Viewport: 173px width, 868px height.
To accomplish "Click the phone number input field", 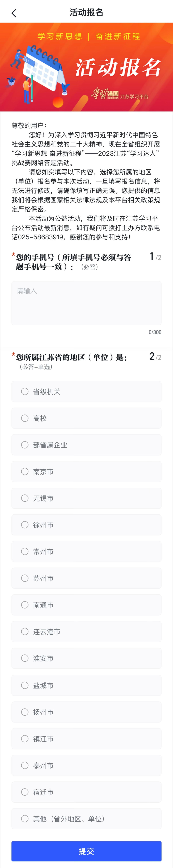I will click(86, 303).
